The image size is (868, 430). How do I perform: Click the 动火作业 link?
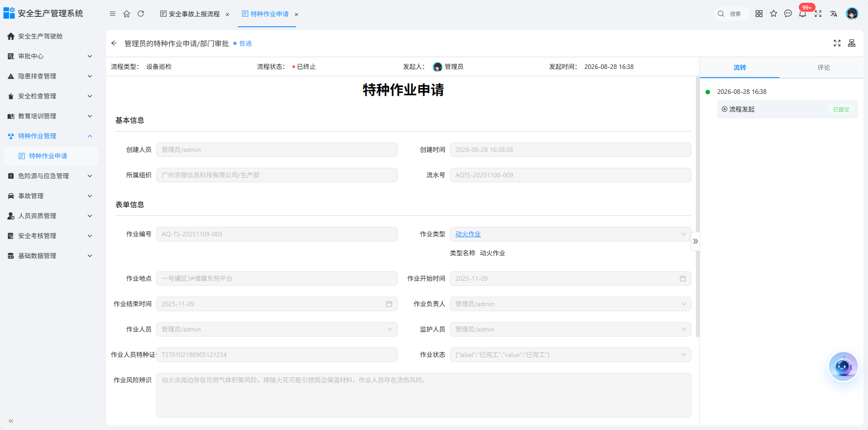pyautogui.click(x=468, y=234)
